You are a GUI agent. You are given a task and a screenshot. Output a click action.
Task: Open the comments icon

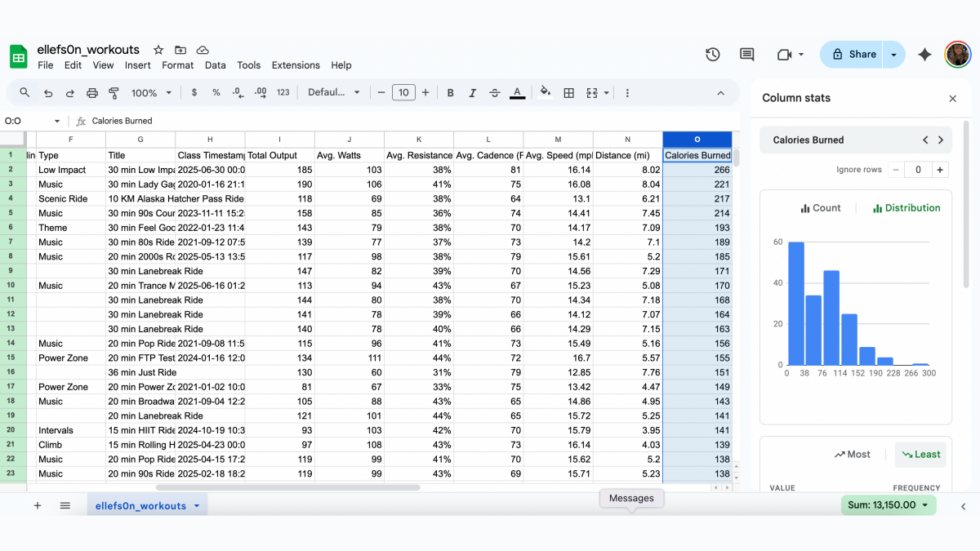746,55
